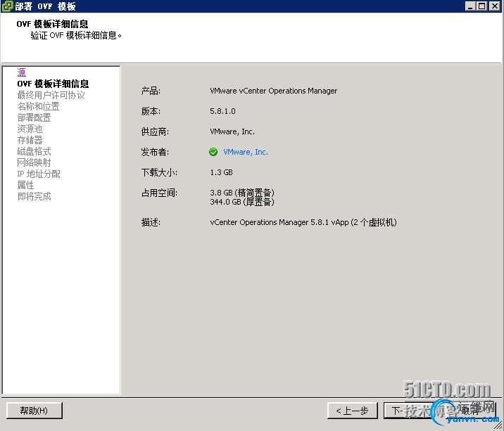Select the 资源池 step
This screenshot has width=504, height=431.
pyautogui.click(x=30, y=129)
